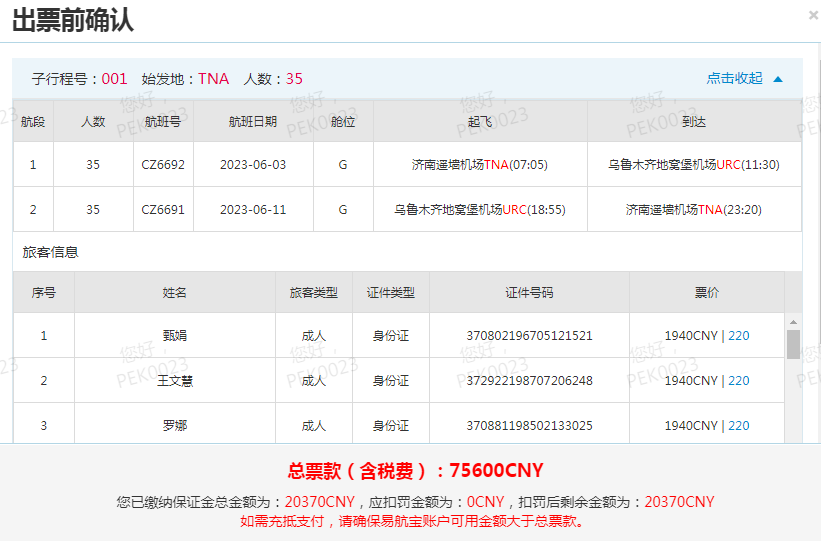The image size is (821, 541).
Task: Click passenger name 甄娟
Action: pyautogui.click(x=175, y=336)
